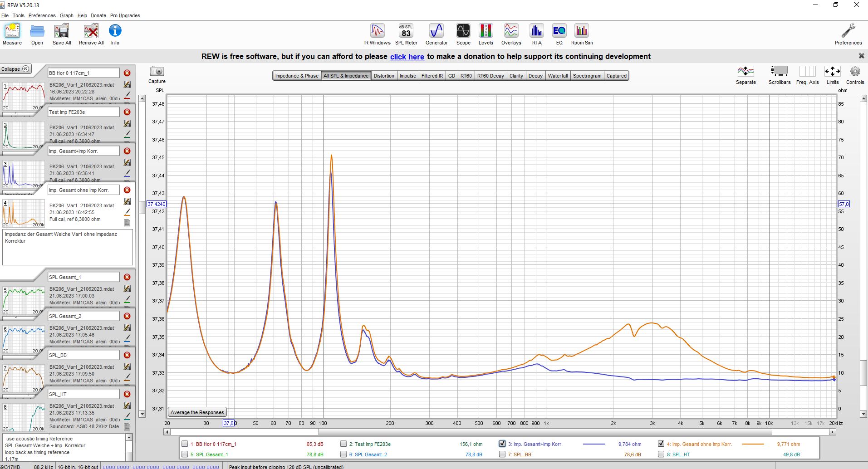This screenshot has width=868, height=469.
Task: Toggle trace 8: SPL_HT
Action: point(661,454)
